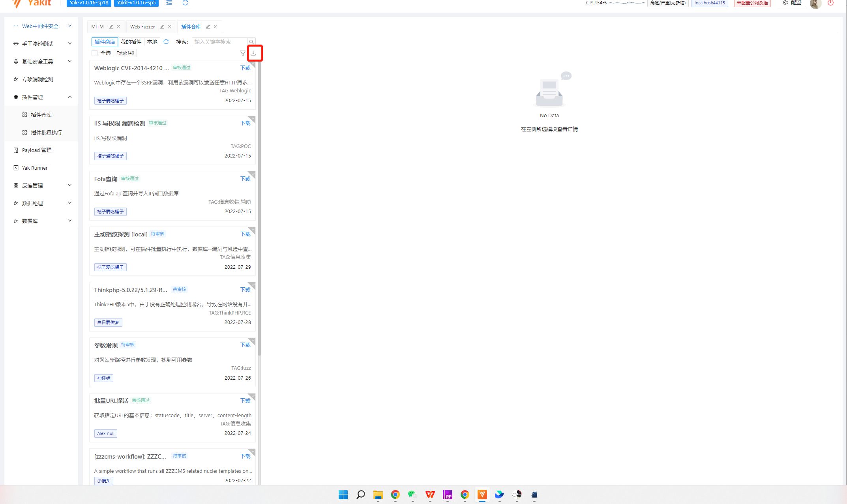
Task: Refresh the plugin store list
Action: (x=166, y=42)
